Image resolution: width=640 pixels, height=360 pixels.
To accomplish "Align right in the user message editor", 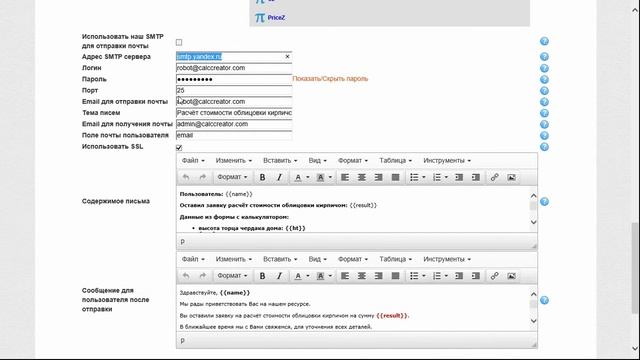I will pyautogui.click(x=378, y=276).
